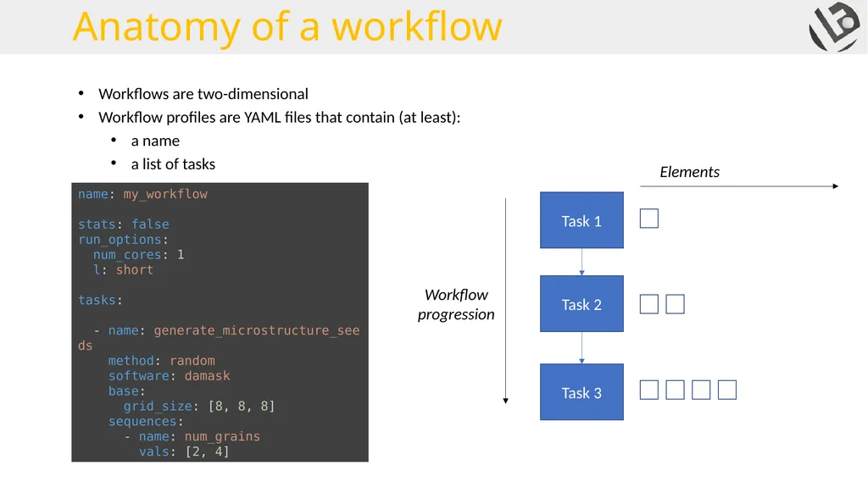The image size is (868, 487).
Task: Click the bullet "Workflows are two-dimensional"
Action: pyautogui.click(x=203, y=93)
